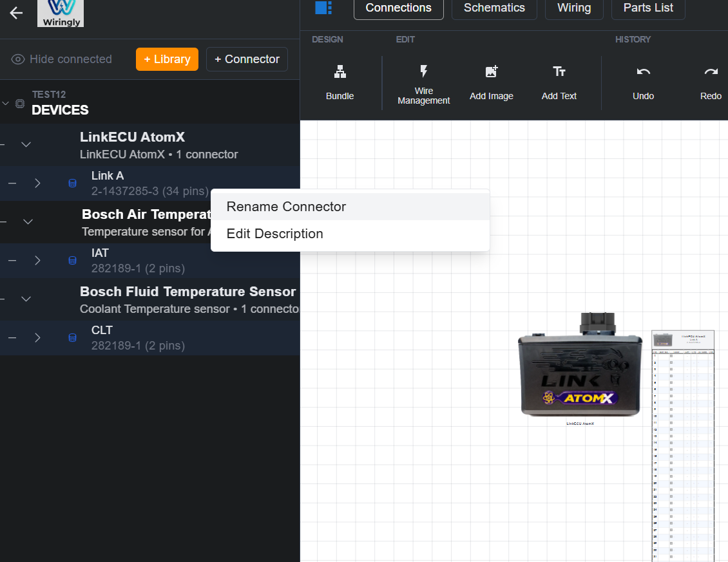Go back using the left arrow icon
The width and height of the screenshot is (728, 562).
click(16, 13)
